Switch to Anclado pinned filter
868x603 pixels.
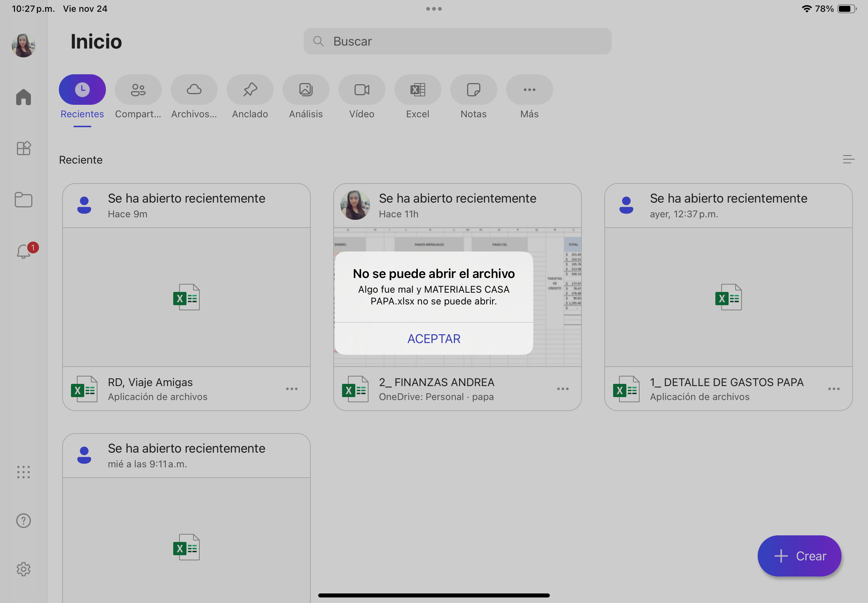point(250,90)
